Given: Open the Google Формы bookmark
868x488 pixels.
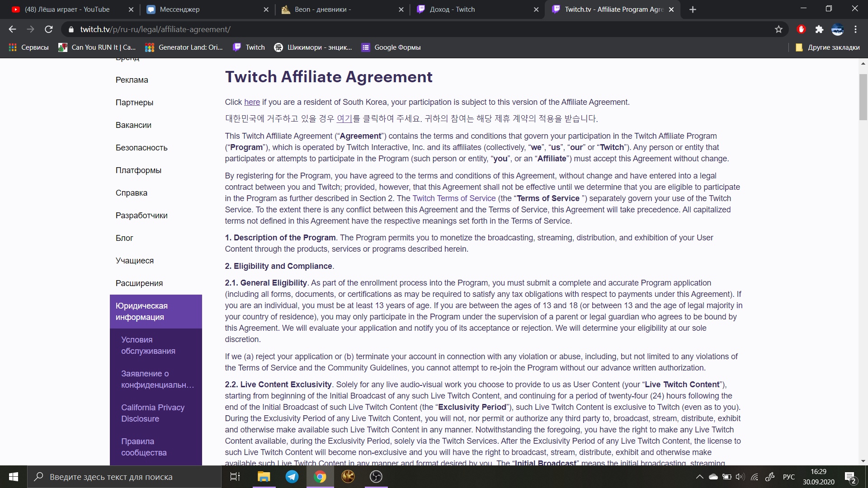Looking at the screenshot, I should (391, 47).
